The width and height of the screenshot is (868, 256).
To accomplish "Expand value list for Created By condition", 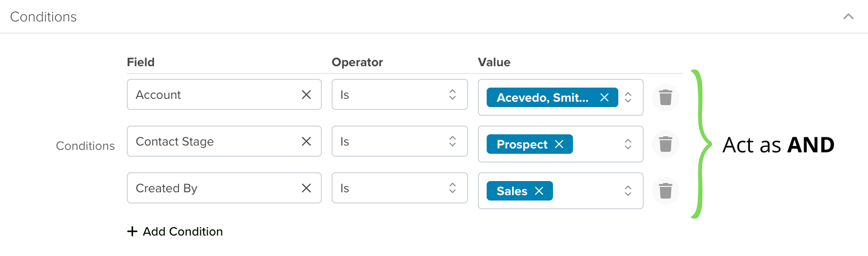I will click(628, 191).
